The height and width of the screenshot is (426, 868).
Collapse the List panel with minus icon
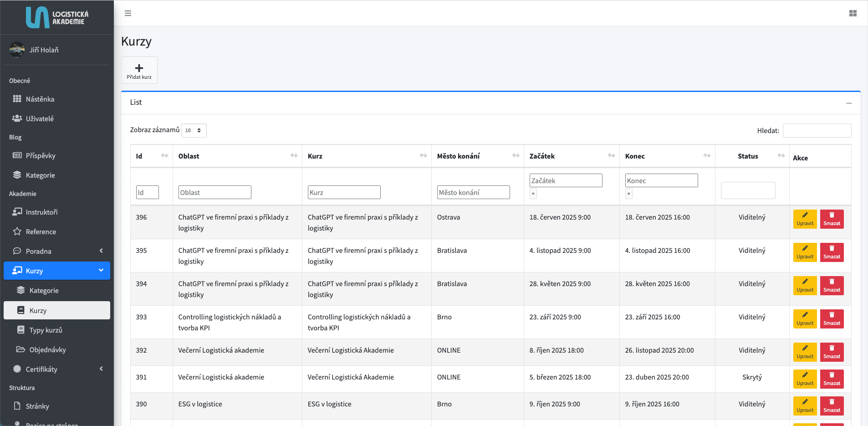(849, 103)
